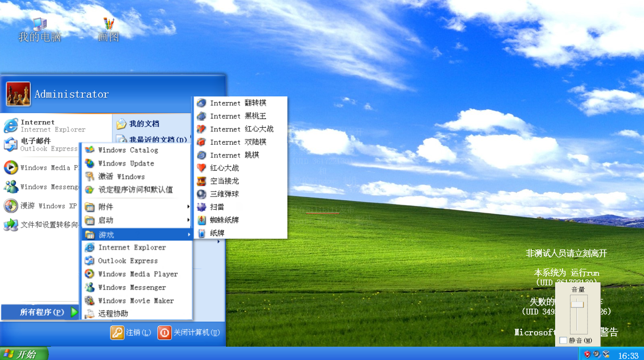Select the 附件 folder menu item
The height and width of the screenshot is (360, 644).
137,207
